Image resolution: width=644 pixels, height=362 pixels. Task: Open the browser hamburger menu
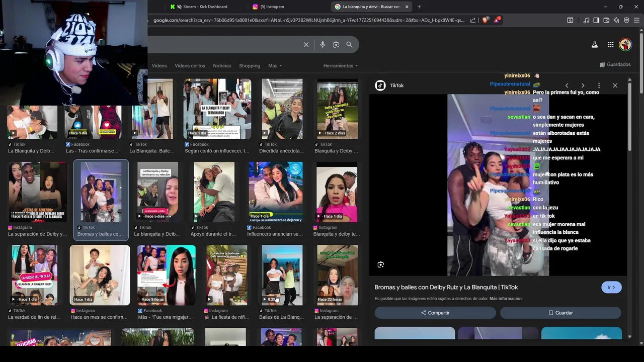(636, 20)
